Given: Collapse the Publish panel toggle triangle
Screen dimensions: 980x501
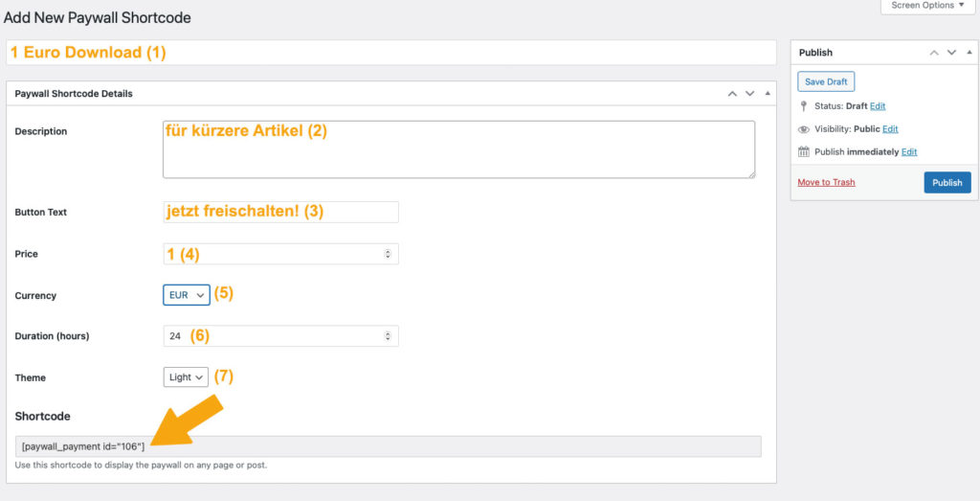Looking at the screenshot, I should coord(969,53).
